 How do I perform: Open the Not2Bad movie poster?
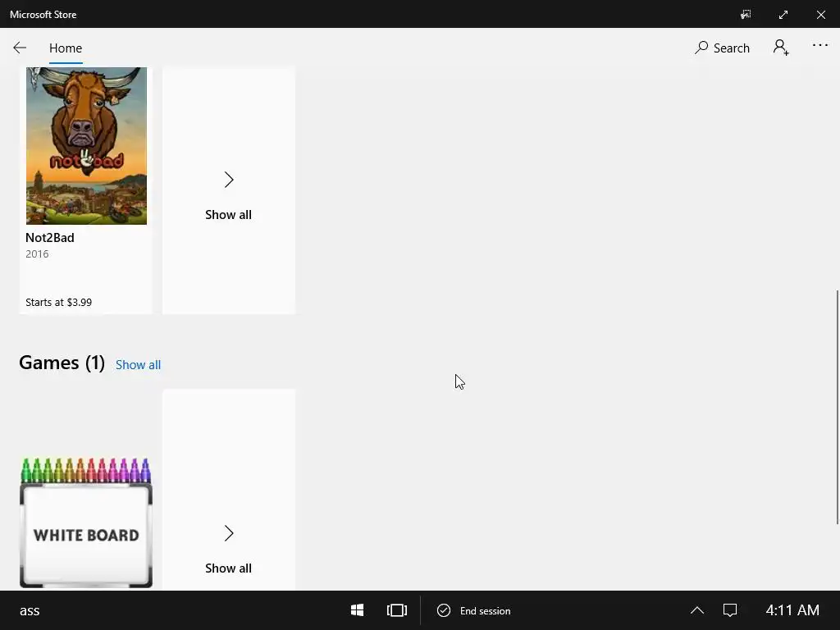(86, 146)
